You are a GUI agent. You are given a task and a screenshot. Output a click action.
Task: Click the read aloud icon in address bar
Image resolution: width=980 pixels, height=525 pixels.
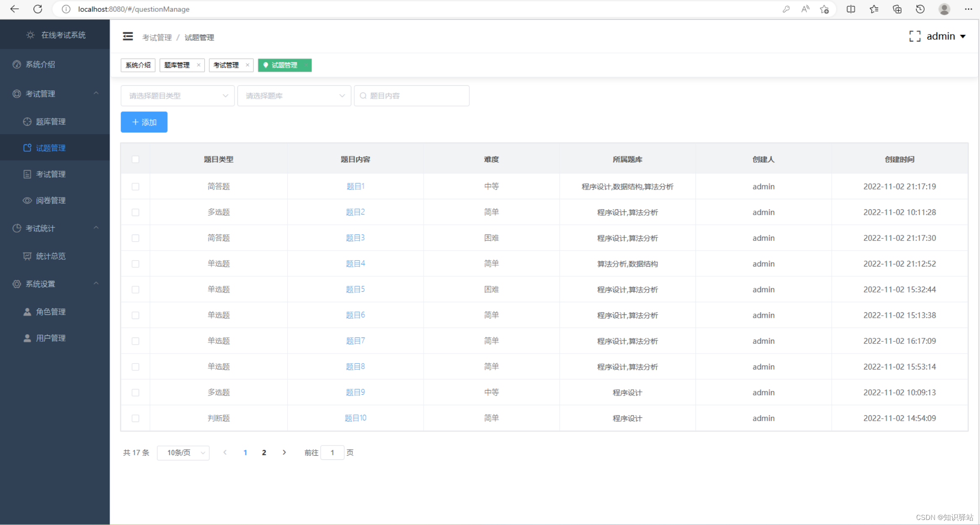tap(805, 9)
